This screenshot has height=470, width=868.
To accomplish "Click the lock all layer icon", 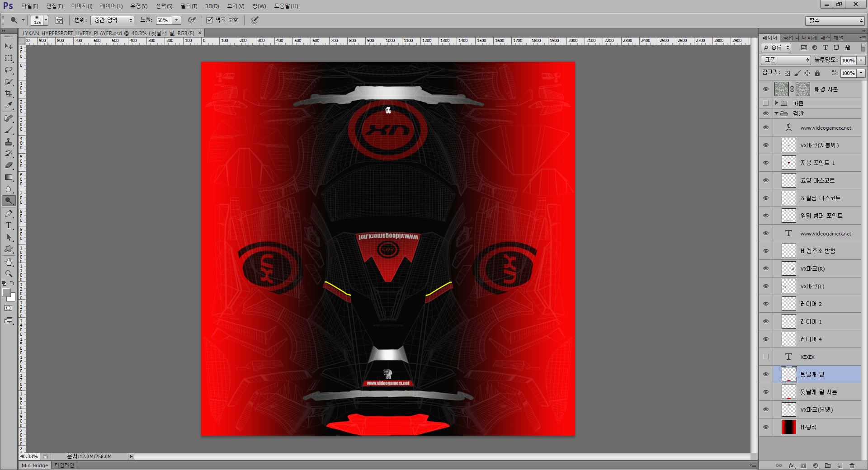I will (x=817, y=73).
